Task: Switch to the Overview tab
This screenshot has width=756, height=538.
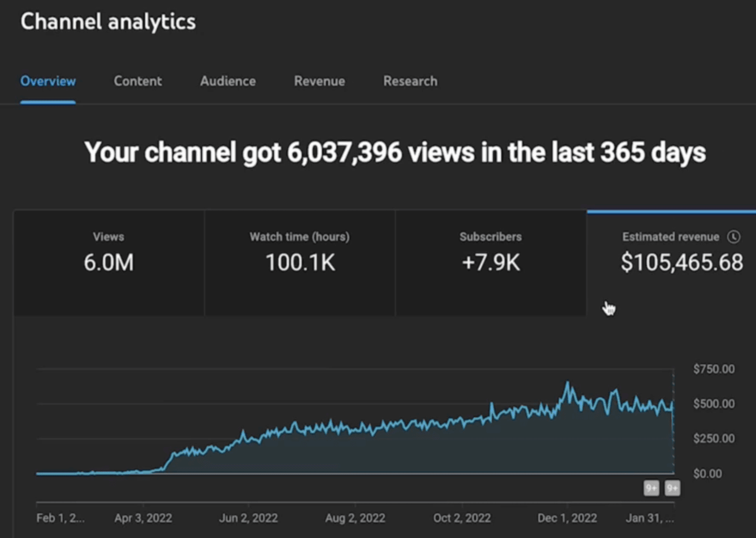Action: point(48,81)
